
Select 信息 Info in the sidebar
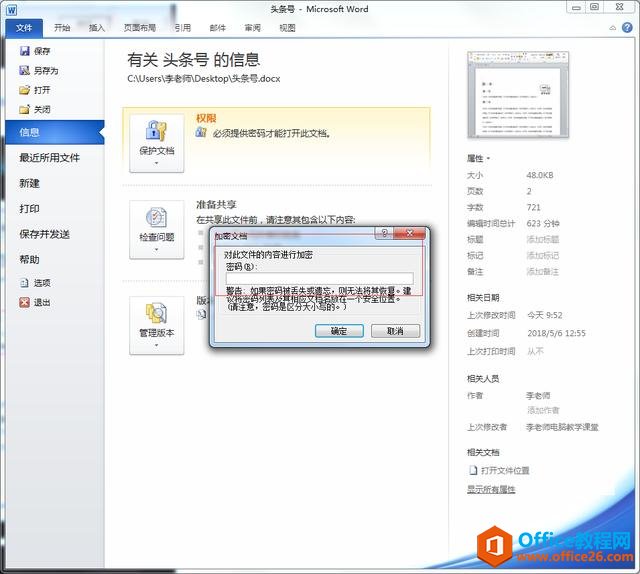[55, 132]
